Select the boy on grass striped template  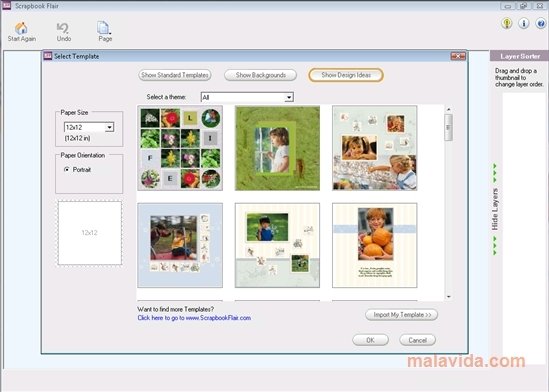point(277,245)
